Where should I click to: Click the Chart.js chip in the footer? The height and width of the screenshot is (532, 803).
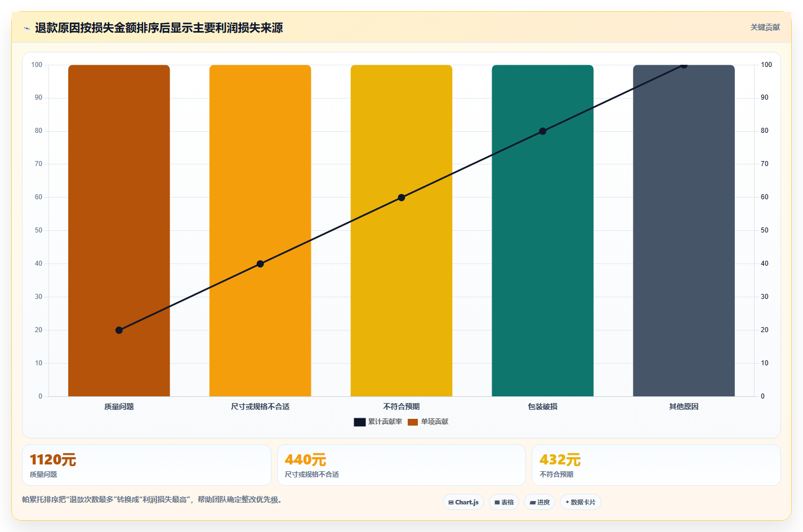pos(463,502)
